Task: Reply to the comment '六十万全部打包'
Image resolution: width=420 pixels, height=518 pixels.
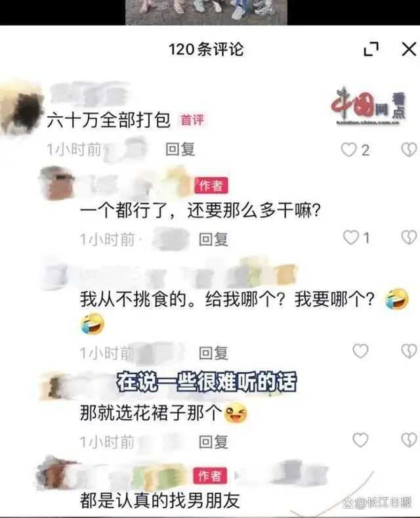Action: click(x=180, y=149)
